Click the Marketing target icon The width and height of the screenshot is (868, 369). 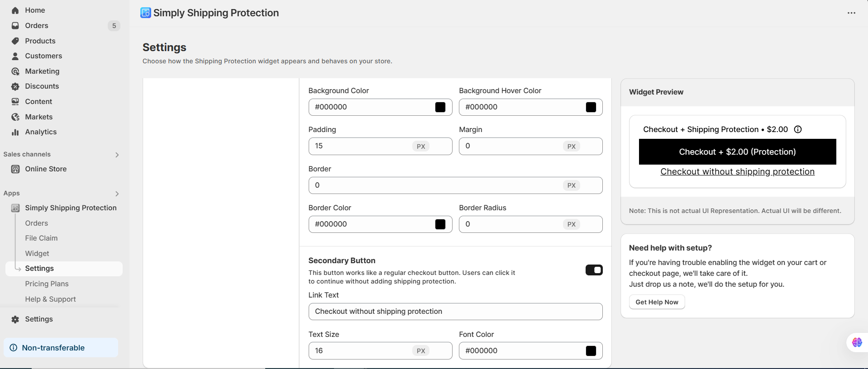(x=15, y=71)
